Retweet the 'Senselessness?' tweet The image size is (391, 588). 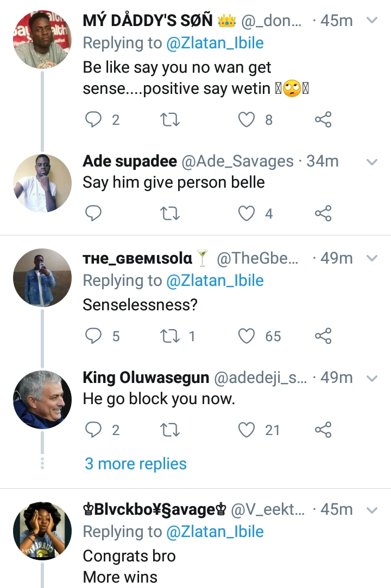pos(171,336)
